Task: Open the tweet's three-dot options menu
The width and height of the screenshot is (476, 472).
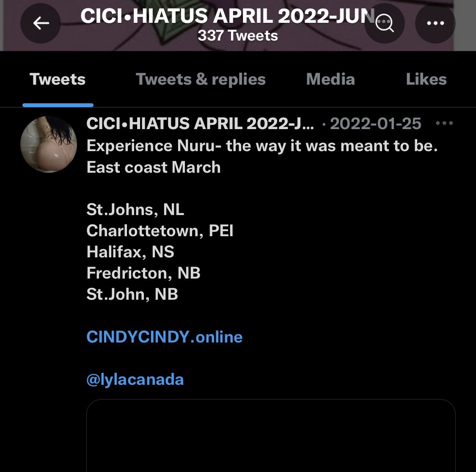Action: pos(444,124)
